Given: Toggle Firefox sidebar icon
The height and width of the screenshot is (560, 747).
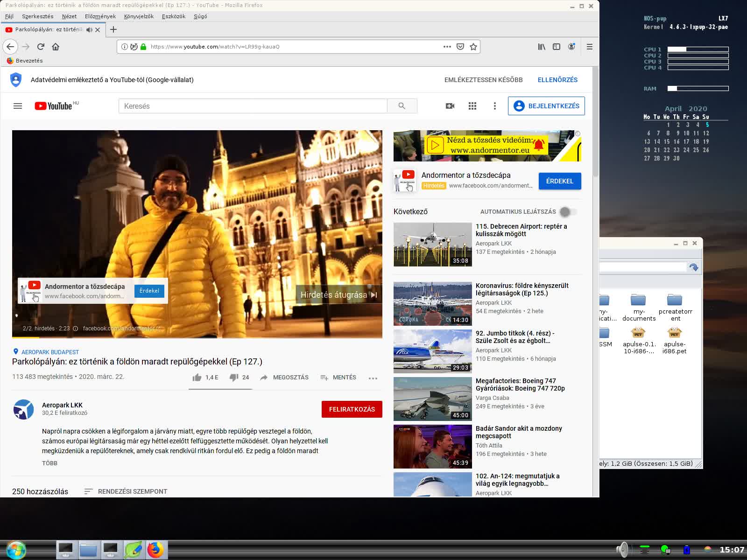Looking at the screenshot, I should pos(557,47).
